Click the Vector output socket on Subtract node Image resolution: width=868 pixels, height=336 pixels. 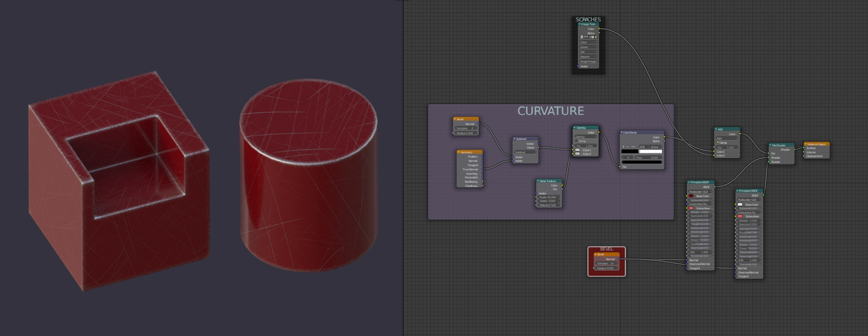[538, 143]
